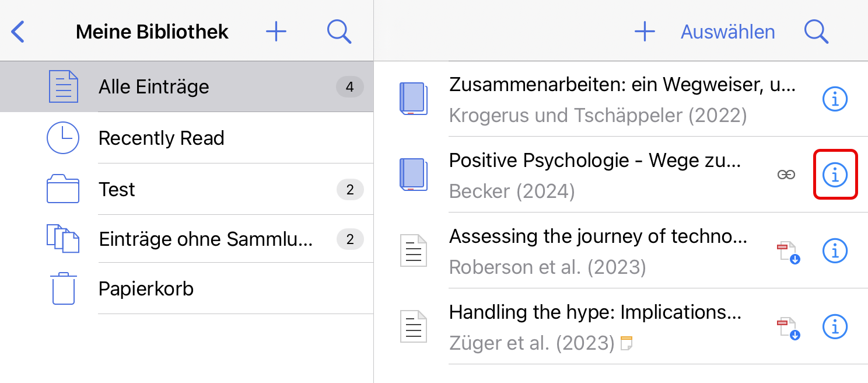Show info for Zusammenarbeiten: ein Wegweiser entry

tap(835, 99)
